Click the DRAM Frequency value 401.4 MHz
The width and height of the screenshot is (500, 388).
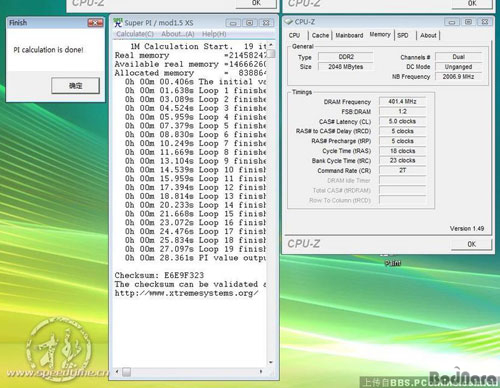(402, 101)
